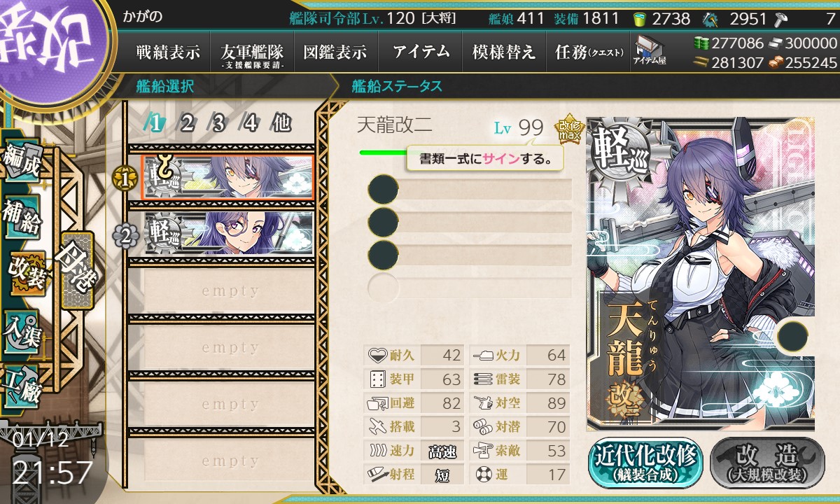Click the 近代化改修 modernization button
Image resolution: width=840 pixels, height=504 pixels.
pos(645,463)
